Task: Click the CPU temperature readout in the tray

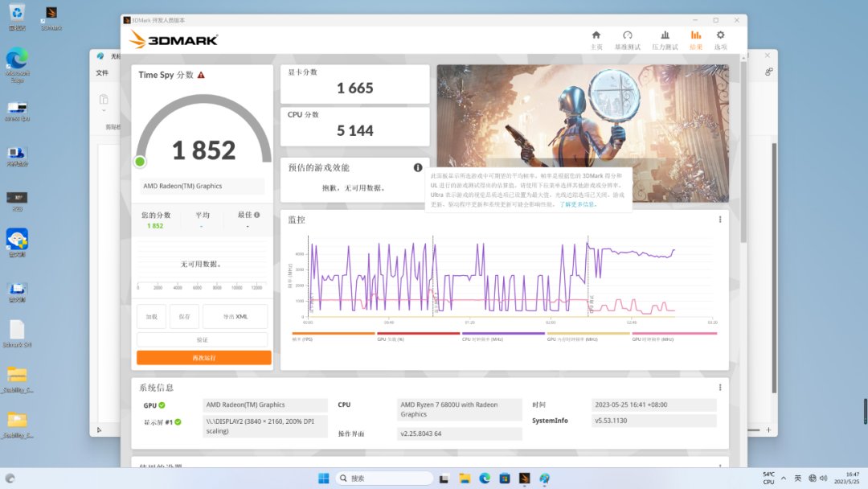Action: click(x=769, y=479)
